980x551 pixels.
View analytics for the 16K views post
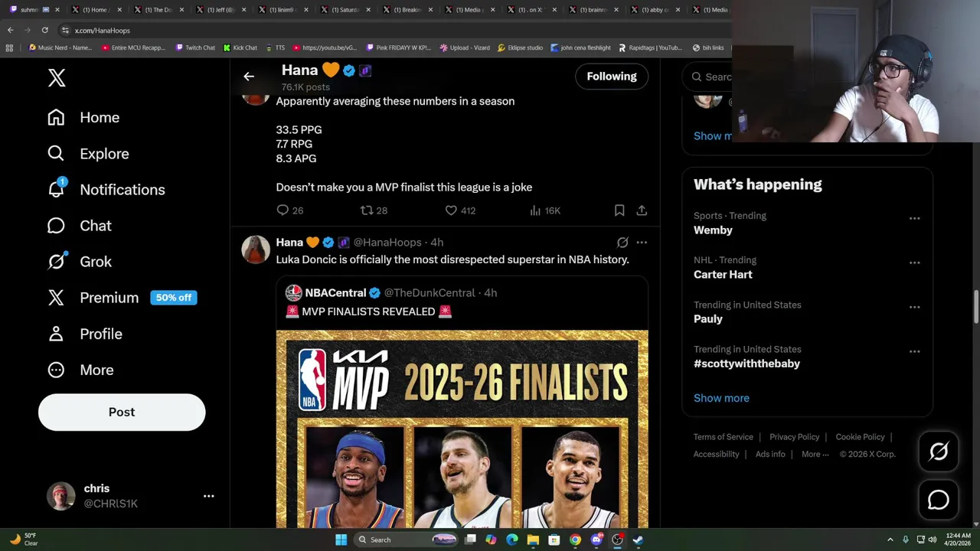[x=535, y=210]
